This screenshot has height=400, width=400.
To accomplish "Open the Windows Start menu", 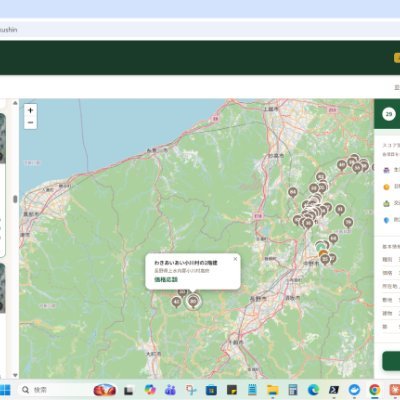I will [x=5, y=390].
